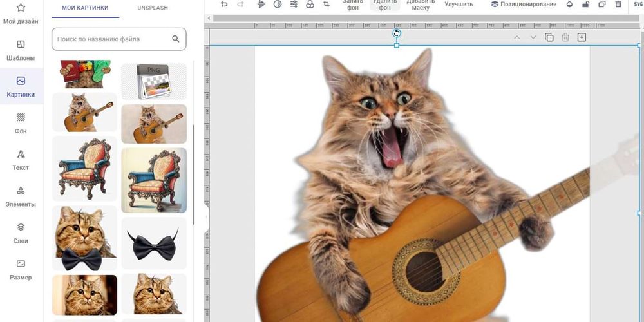Image resolution: width=644 pixels, height=322 pixels.
Task: Click the add page plus icon
Action: coord(582,37)
